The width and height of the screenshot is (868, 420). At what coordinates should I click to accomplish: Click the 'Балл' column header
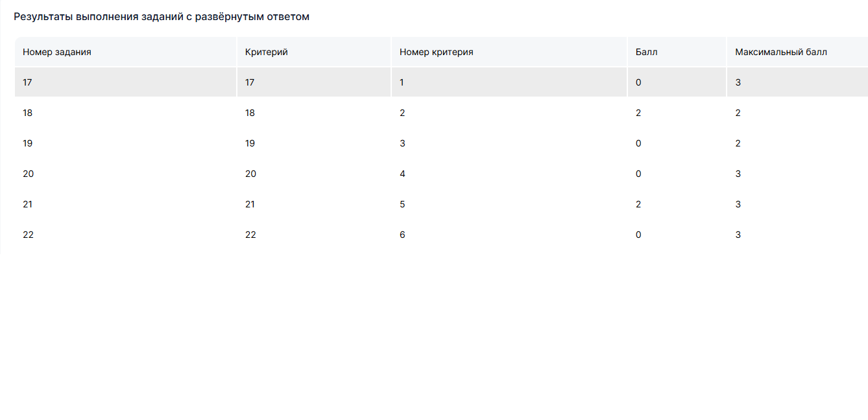coord(677,52)
